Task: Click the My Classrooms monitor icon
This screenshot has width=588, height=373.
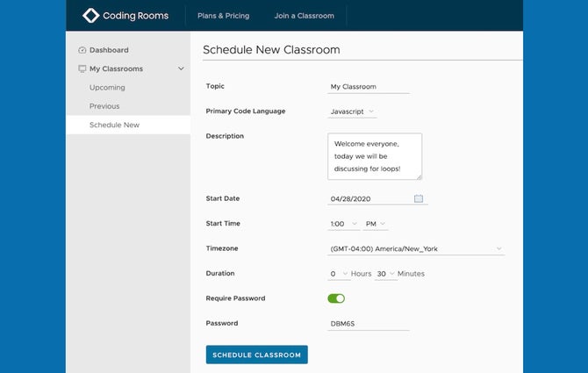Action: (x=82, y=68)
